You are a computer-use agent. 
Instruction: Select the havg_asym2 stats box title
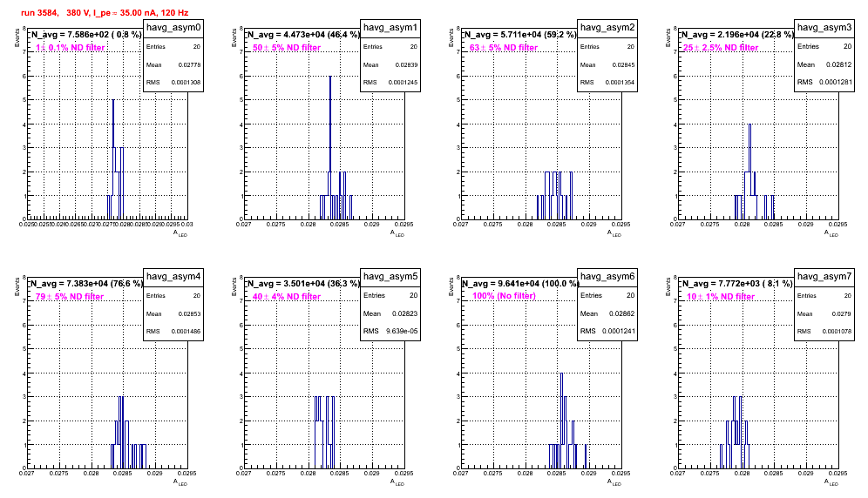(607, 28)
